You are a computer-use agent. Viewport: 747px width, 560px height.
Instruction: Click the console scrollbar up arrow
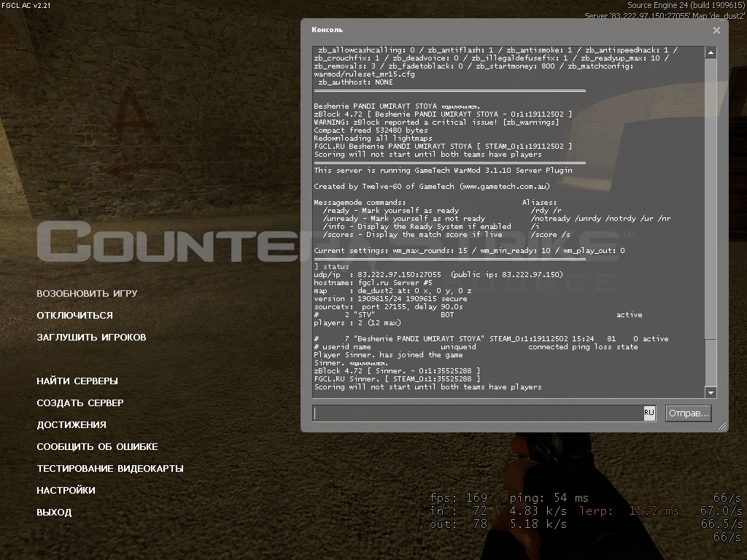coord(711,52)
